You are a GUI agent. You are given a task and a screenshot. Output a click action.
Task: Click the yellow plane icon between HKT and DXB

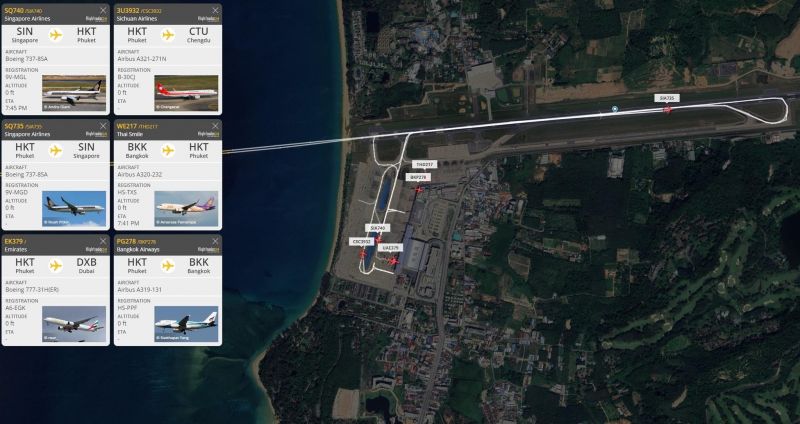(x=56, y=265)
